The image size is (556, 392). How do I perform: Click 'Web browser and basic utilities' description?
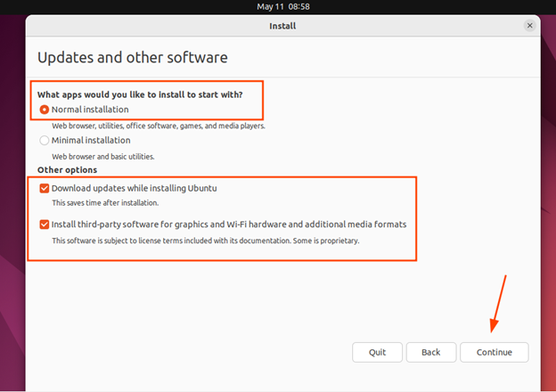point(103,157)
